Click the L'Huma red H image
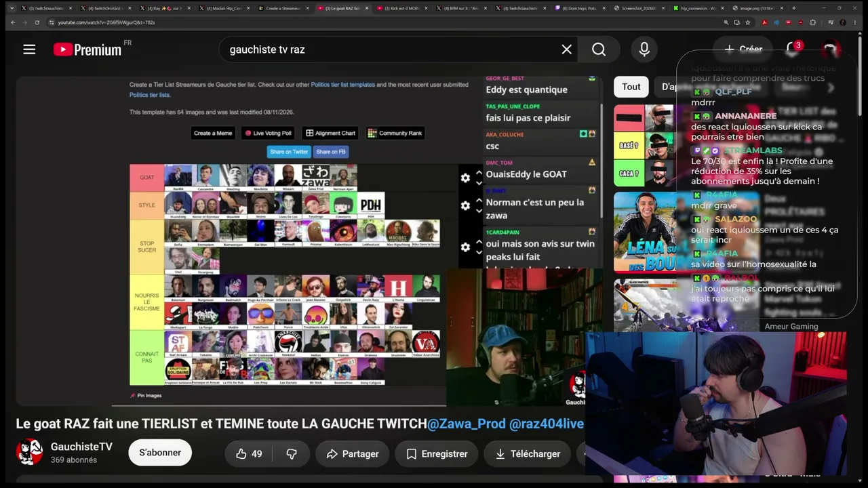The image size is (868, 488). (399, 287)
